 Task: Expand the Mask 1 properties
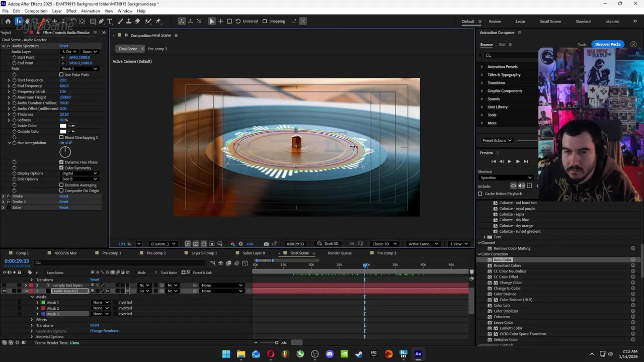(37, 303)
